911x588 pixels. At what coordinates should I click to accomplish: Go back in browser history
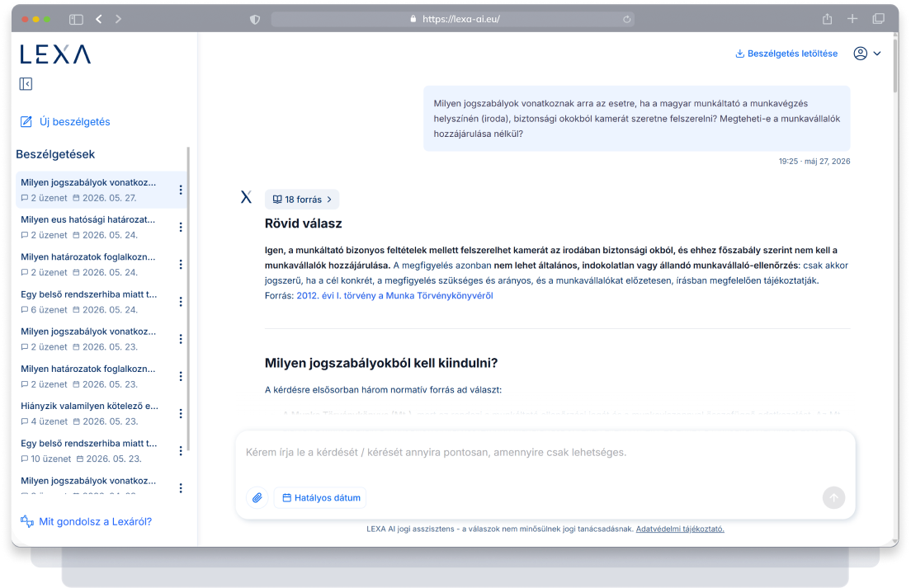click(x=99, y=19)
